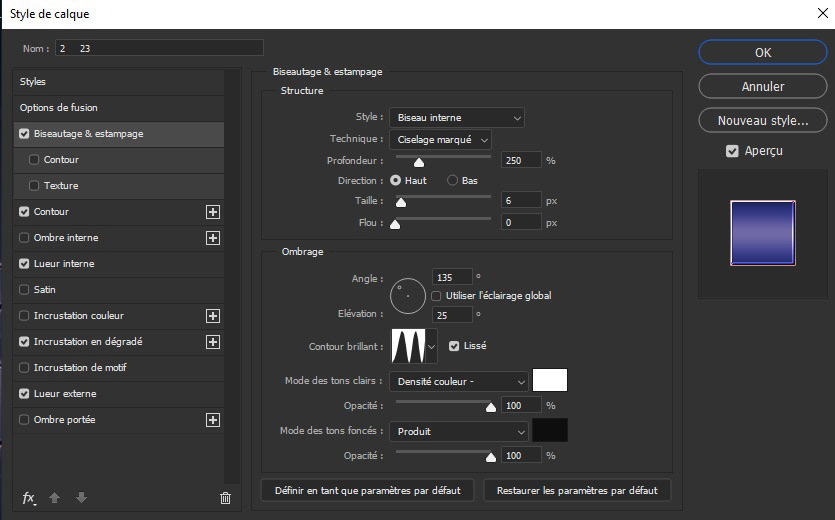Image resolution: width=835 pixels, height=520 pixels.
Task: Open the Style dropdown showing Biseau interne
Action: [457, 118]
